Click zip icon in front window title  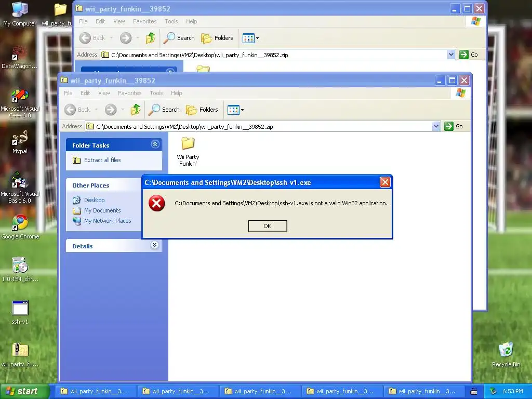click(x=64, y=80)
